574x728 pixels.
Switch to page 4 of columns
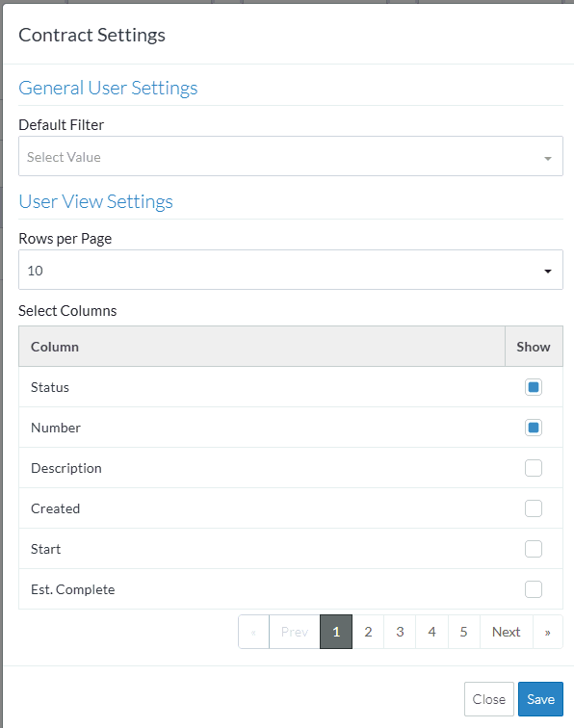(x=431, y=632)
